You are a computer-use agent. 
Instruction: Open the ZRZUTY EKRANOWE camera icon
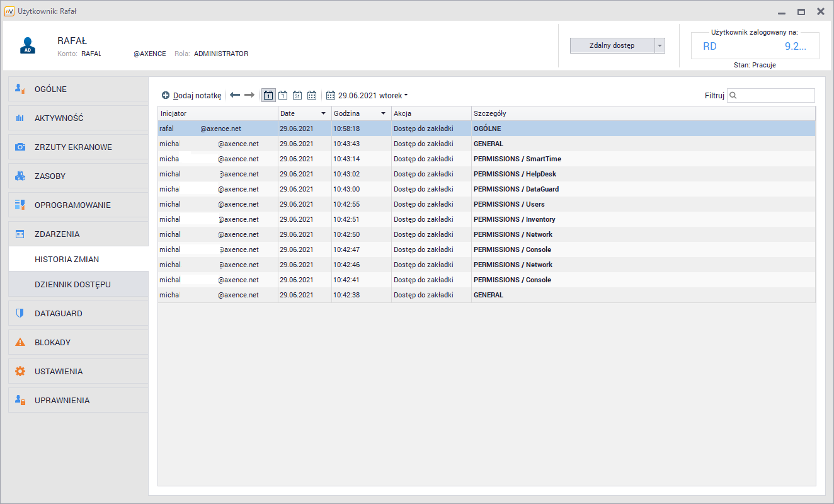coord(20,147)
